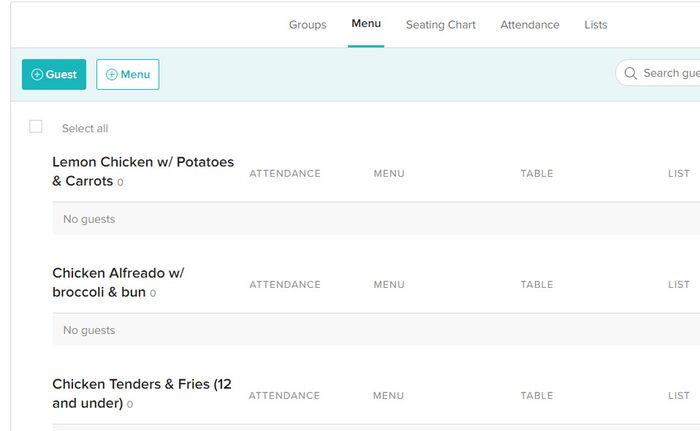Click the plus icon on the Menu button

pos(111,75)
